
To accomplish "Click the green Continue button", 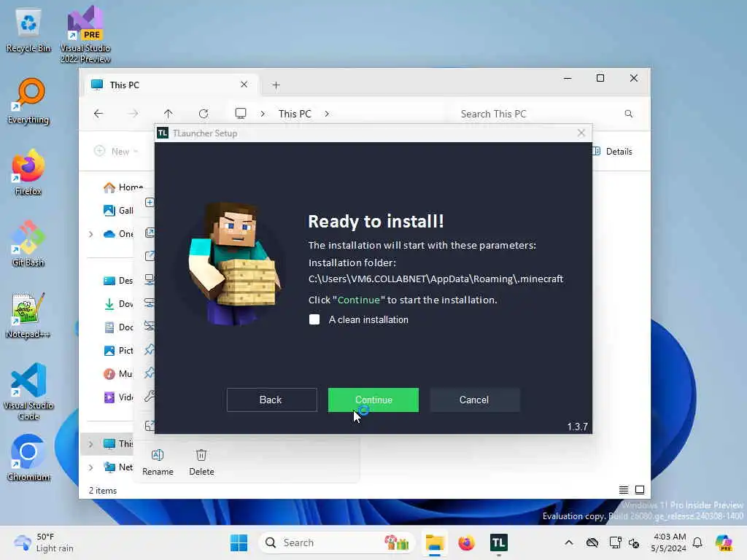I will [x=373, y=400].
